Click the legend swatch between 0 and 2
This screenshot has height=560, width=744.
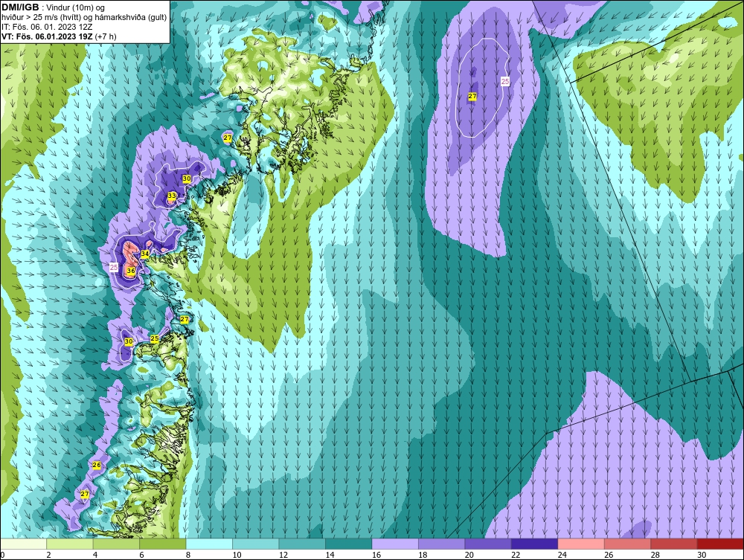[23, 544]
